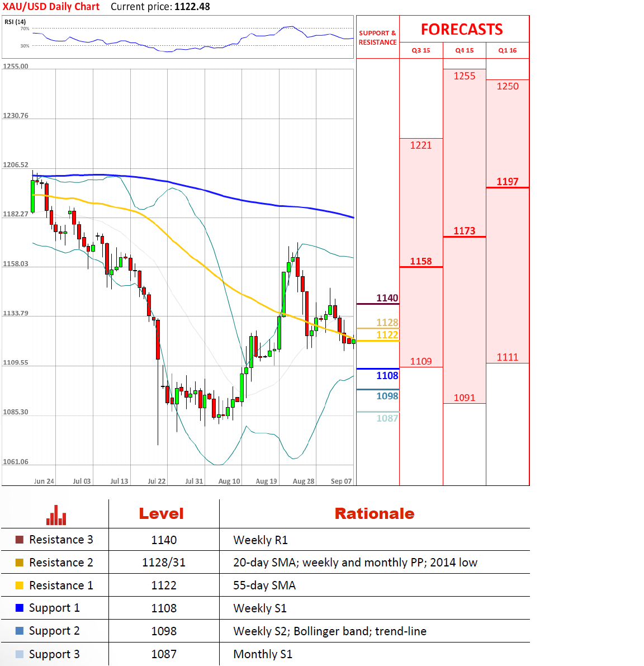The width and height of the screenshot is (644, 666).
Task: Click the 1128/31 level cell
Action: click(164, 563)
